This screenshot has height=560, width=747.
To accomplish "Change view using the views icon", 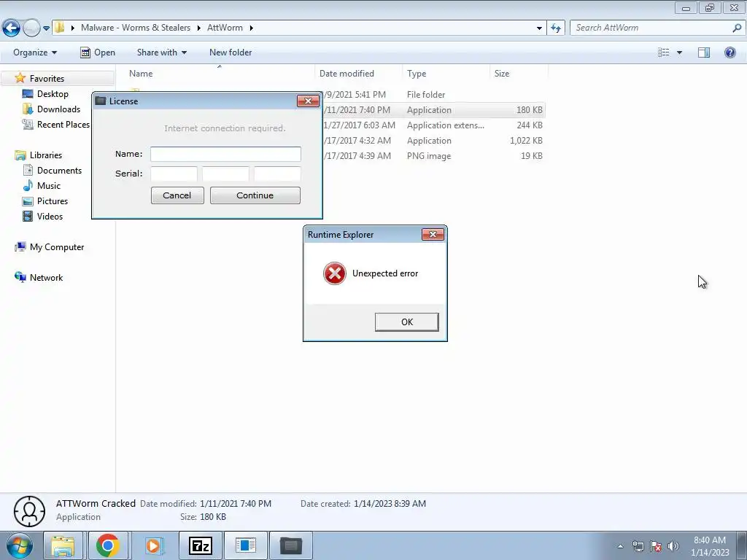I will 664,52.
